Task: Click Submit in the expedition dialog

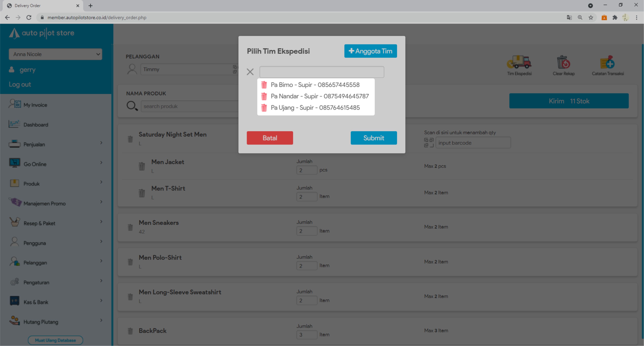Action: 373,138
